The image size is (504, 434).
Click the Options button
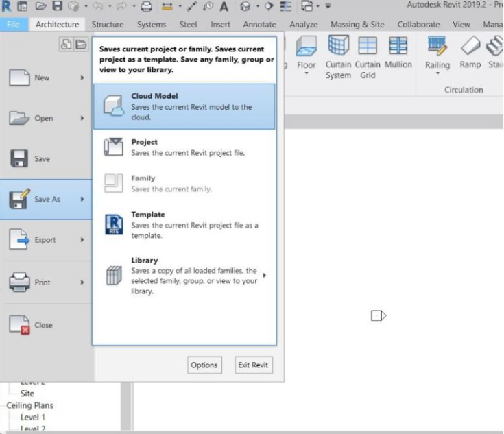click(204, 365)
